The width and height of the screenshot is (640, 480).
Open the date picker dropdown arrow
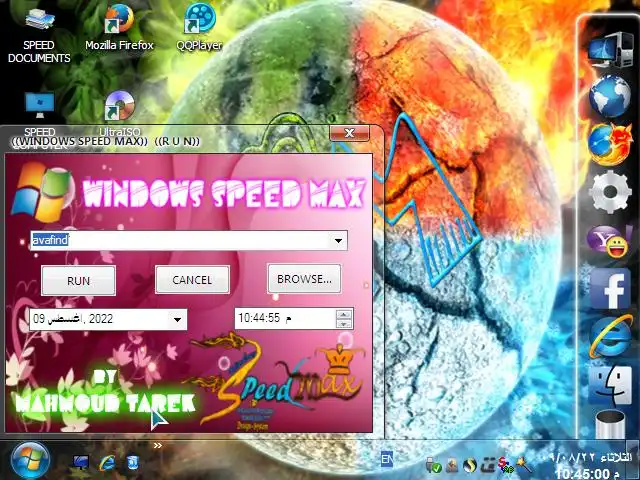tap(178, 319)
